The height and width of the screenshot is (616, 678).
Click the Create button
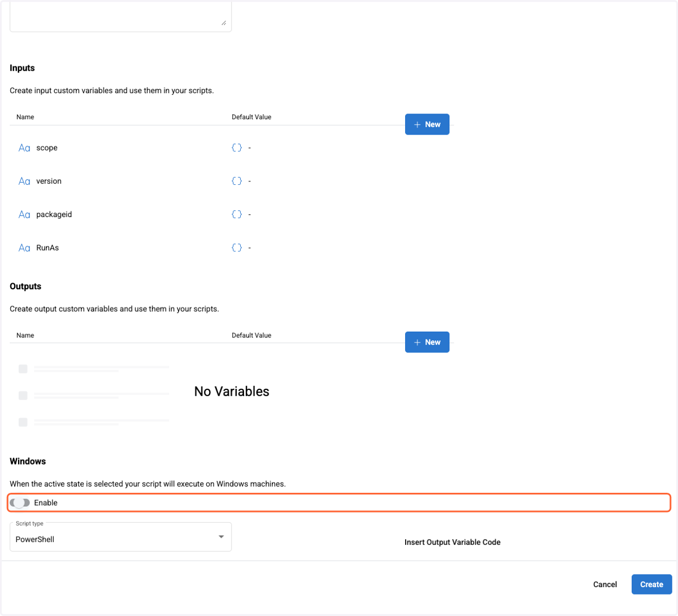651,584
